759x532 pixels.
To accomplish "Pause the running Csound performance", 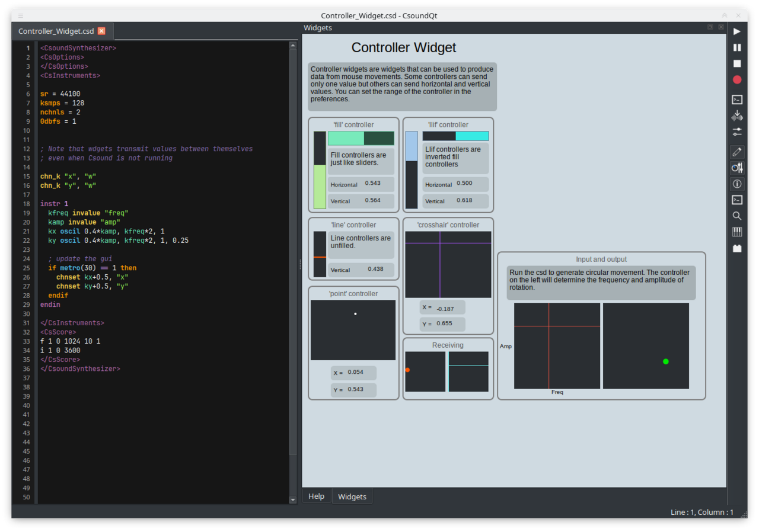I will tap(737, 47).
